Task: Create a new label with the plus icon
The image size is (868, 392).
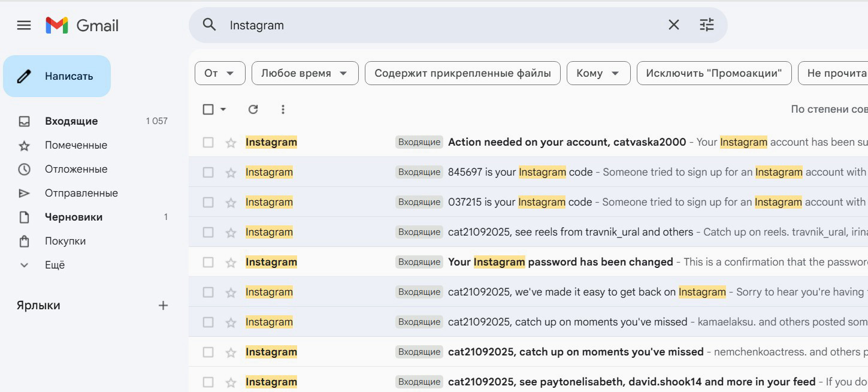Action: click(x=162, y=305)
